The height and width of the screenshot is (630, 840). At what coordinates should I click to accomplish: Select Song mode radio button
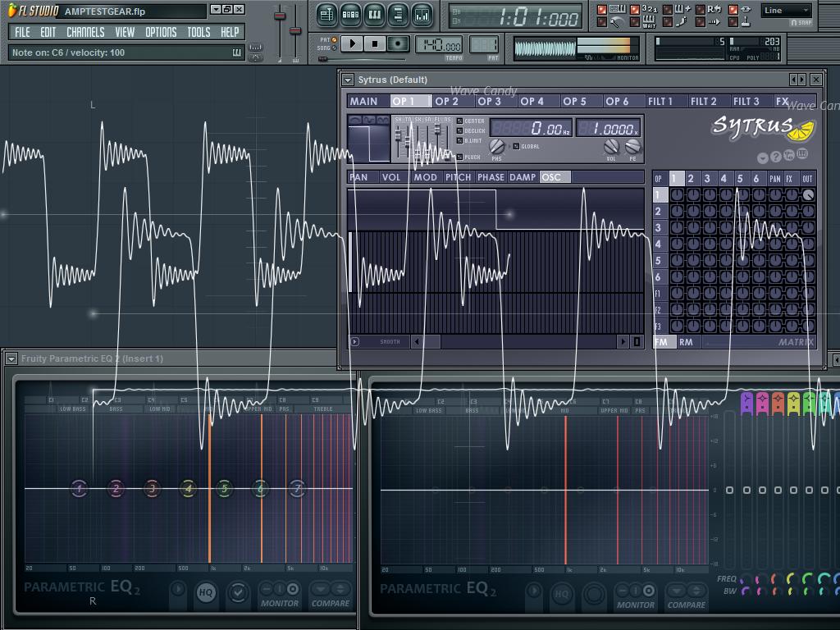(335, 48)
